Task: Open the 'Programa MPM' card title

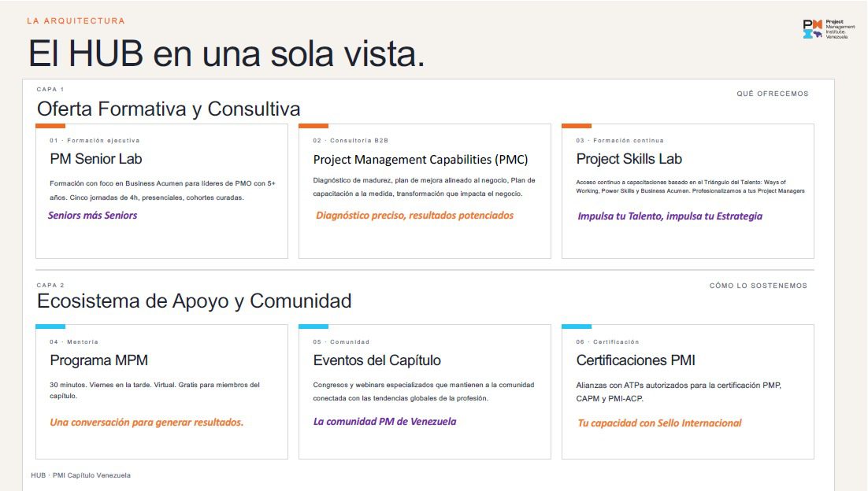Action: pos(98,360)
